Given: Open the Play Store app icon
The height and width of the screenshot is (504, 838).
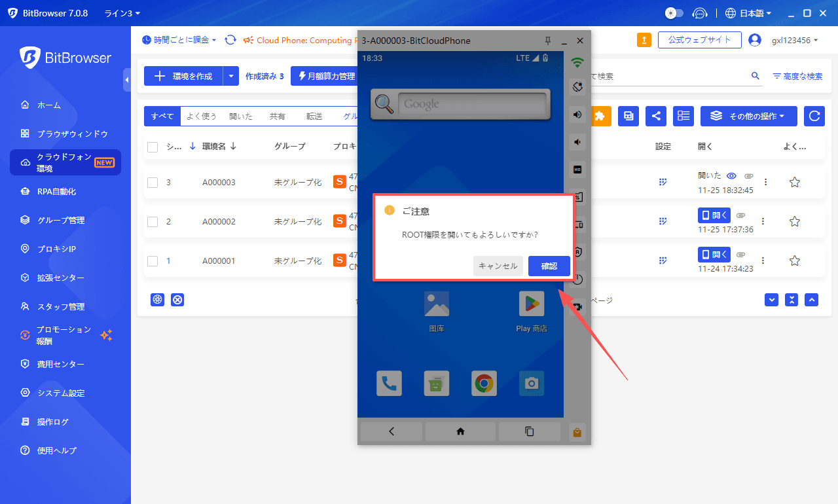Looking at the screenshot, I should click(x=531, y=304).
